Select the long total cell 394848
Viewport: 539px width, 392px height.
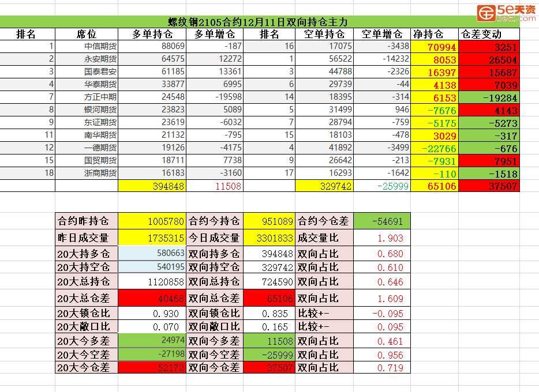(152, 186)
